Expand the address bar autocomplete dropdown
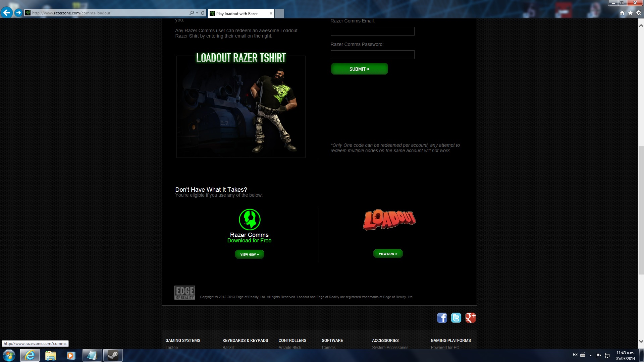 click(x=197, y=13)
